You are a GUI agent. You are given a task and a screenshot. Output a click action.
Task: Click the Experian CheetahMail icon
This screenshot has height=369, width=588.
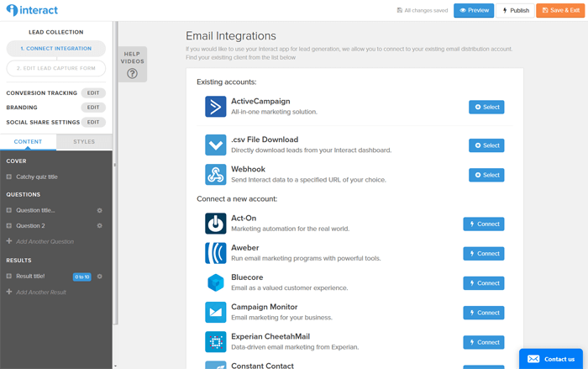click(216, 342)
